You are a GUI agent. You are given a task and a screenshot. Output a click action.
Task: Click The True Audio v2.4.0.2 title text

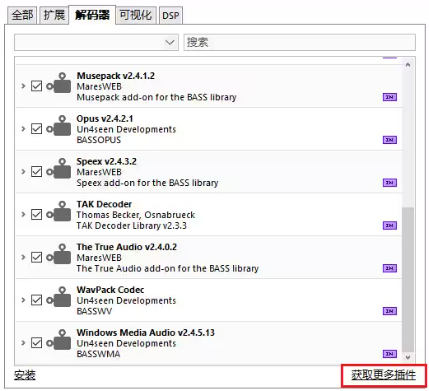point(127,247)
